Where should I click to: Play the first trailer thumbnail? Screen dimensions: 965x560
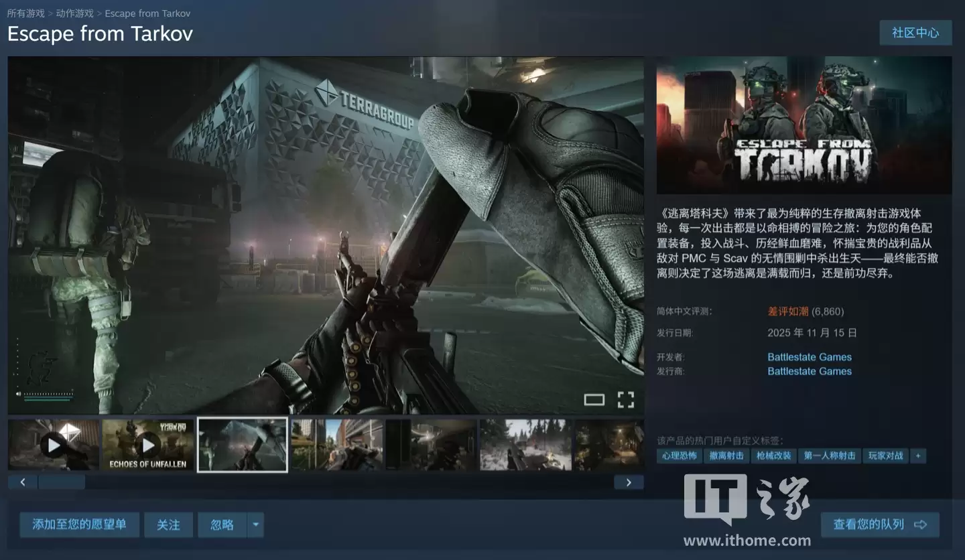point(54,444)
